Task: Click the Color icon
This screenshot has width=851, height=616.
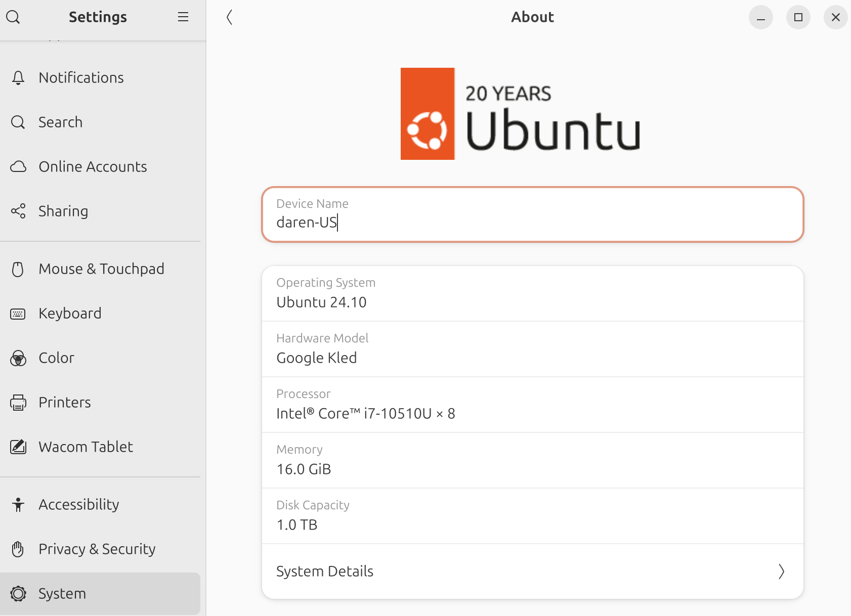Action: tap(18, 359)
